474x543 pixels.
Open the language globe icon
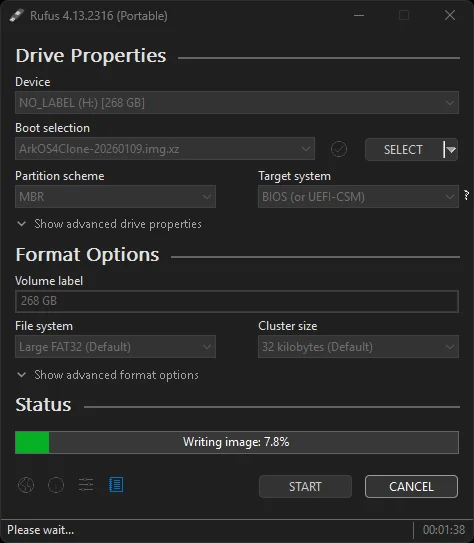pyautogui.click(x=26, y=485)
